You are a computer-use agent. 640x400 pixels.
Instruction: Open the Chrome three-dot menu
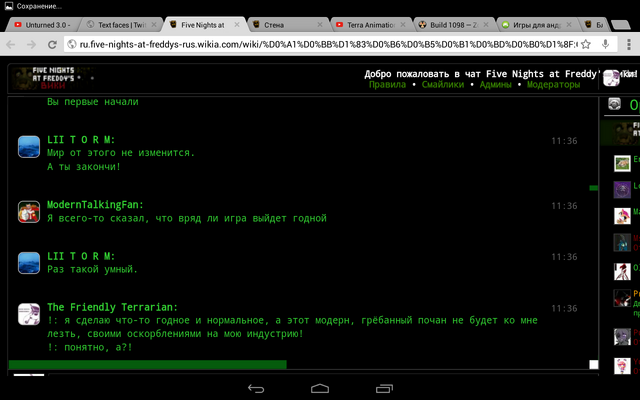click(629, 44)
